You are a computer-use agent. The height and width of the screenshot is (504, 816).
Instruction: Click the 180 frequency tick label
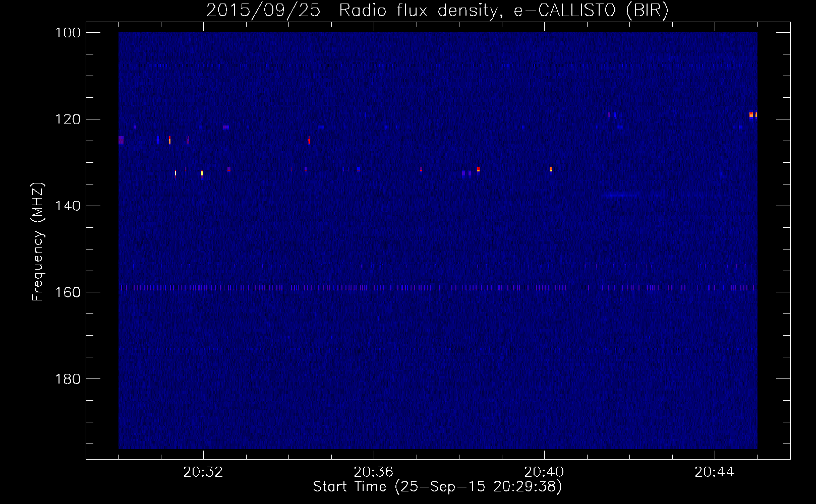coord(68,379)
